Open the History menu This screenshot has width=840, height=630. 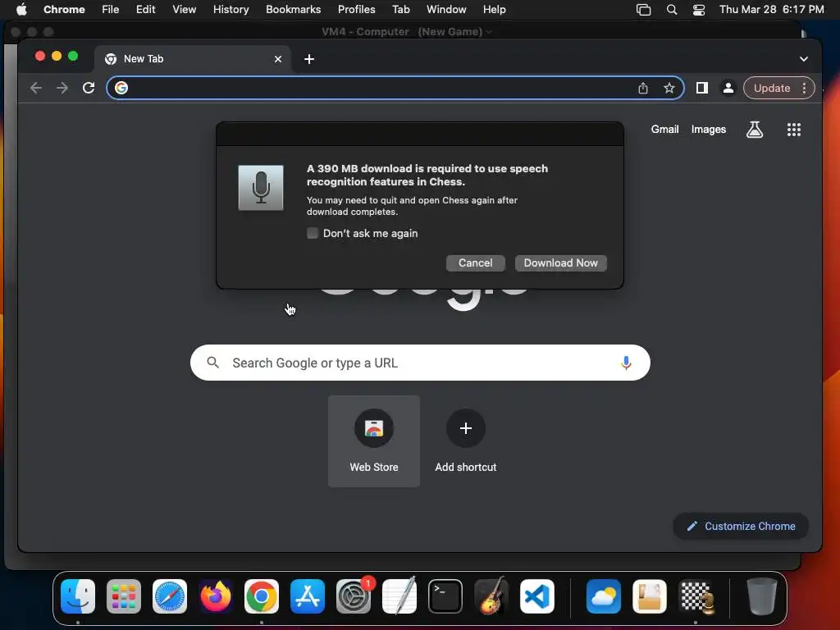tap(231, 10)
